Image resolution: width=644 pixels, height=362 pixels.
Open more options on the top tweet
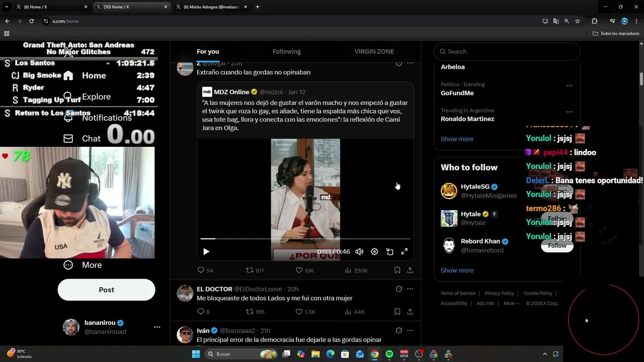[x=410, y=63]
